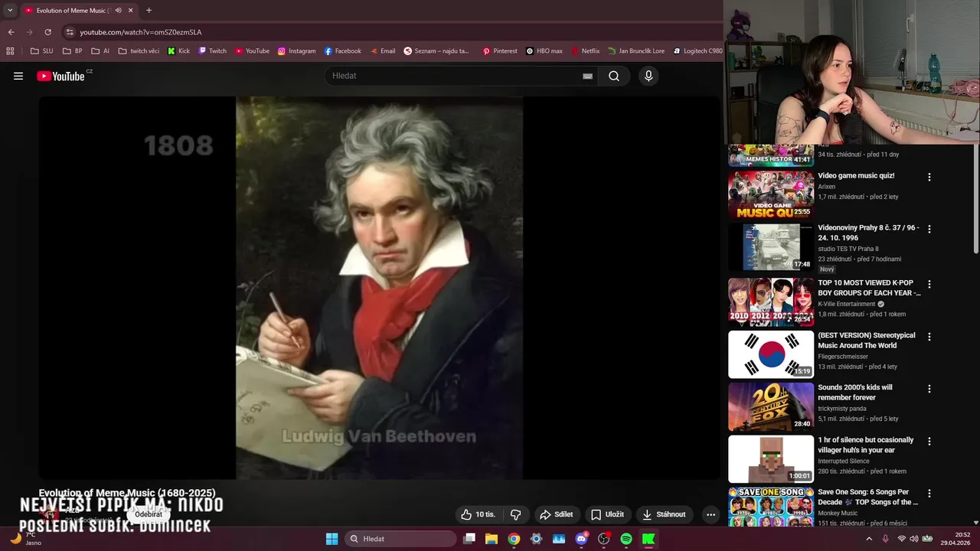Reload the page
The height and width of the screenshot is (551, 980).
click(x=47, y=32)
